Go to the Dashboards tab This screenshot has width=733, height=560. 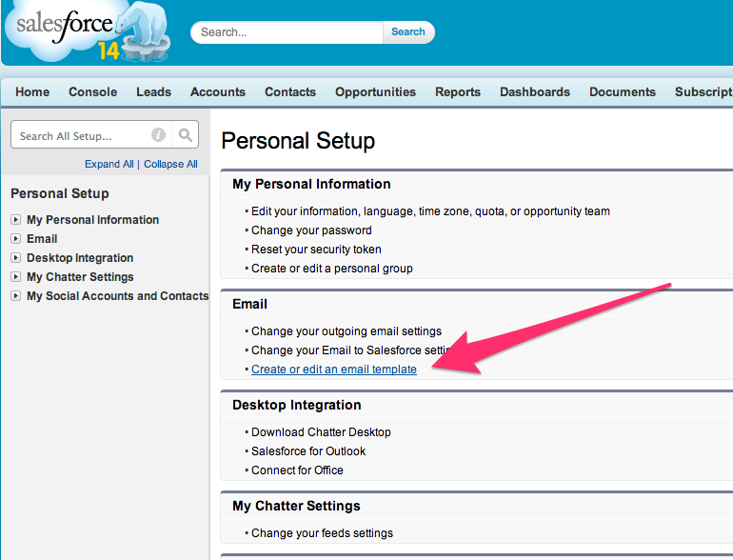tap(535, 92)
